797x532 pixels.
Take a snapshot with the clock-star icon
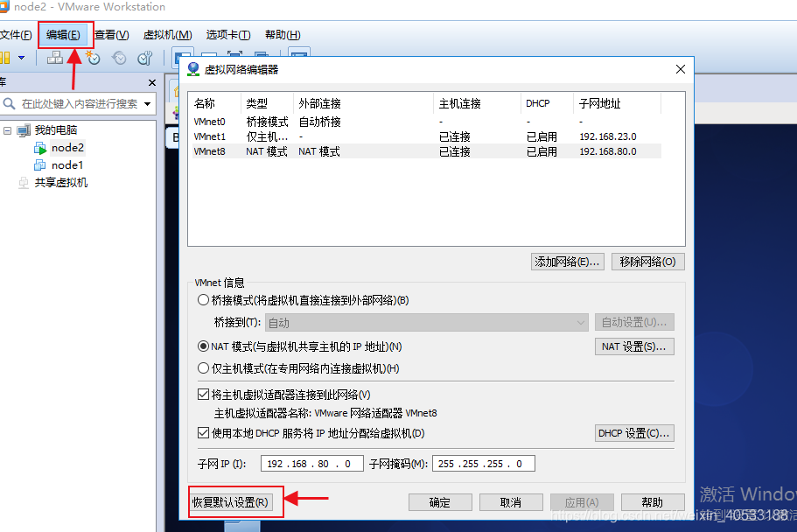pyautogui.click(x=93, y=58)
